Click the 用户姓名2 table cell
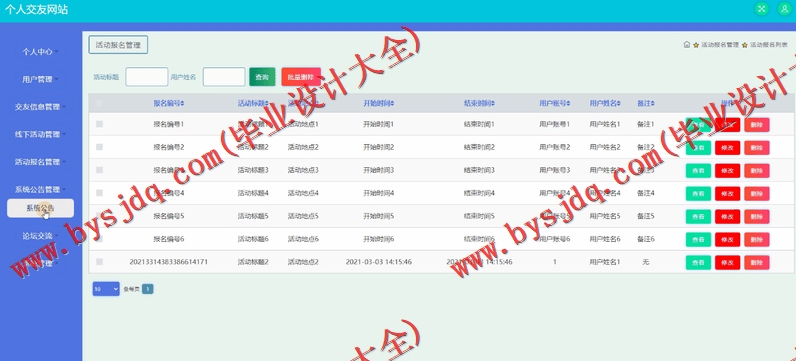 click(605, 147)
